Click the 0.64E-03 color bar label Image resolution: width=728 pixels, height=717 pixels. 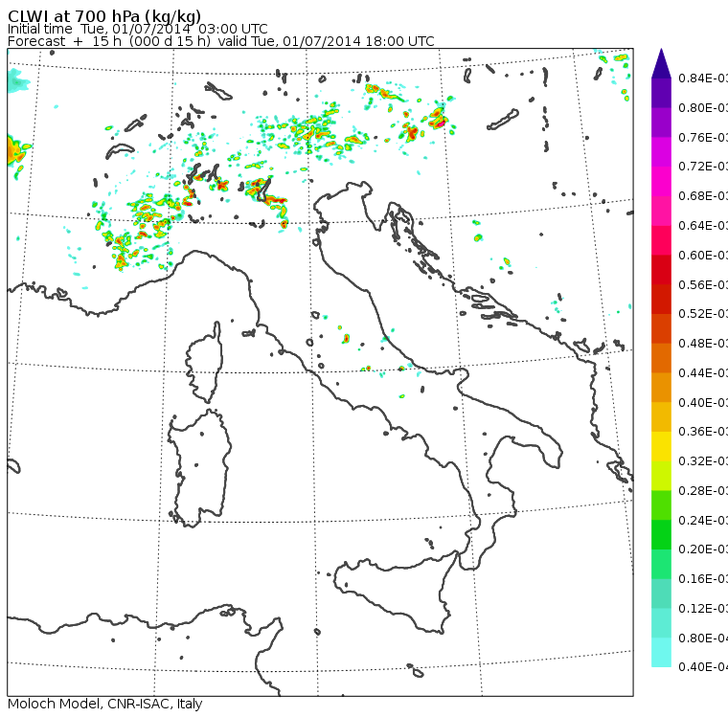point(702,226)
